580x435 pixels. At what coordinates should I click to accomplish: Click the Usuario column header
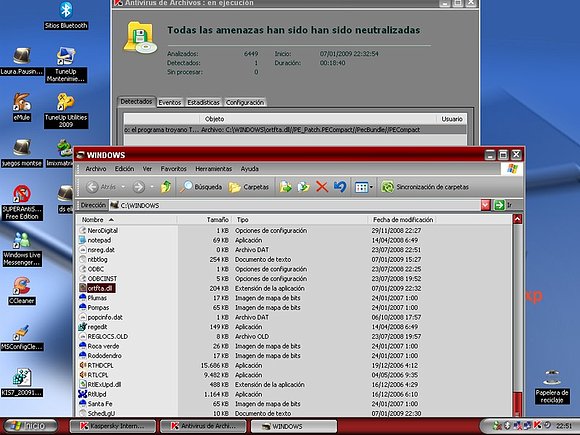pyautogui.click(x=452, y=119)
